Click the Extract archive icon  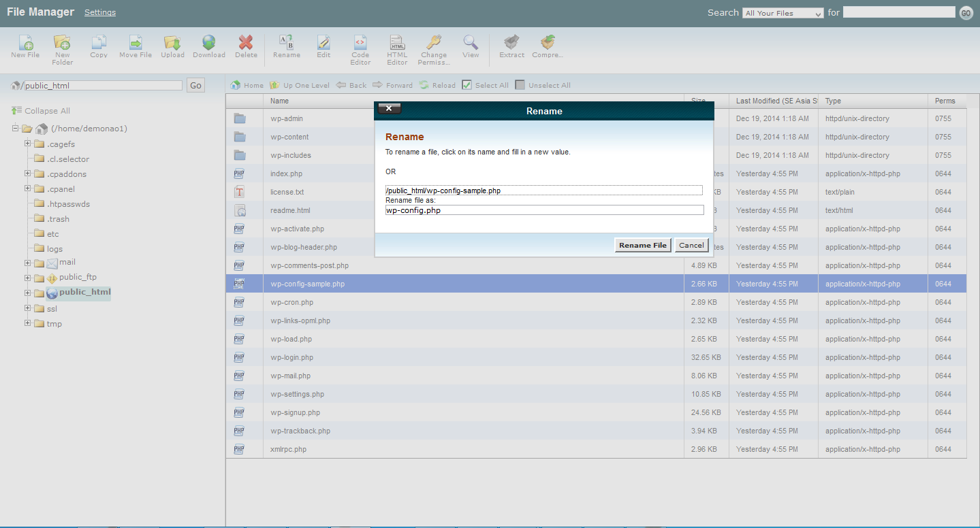tap(511, 44)
